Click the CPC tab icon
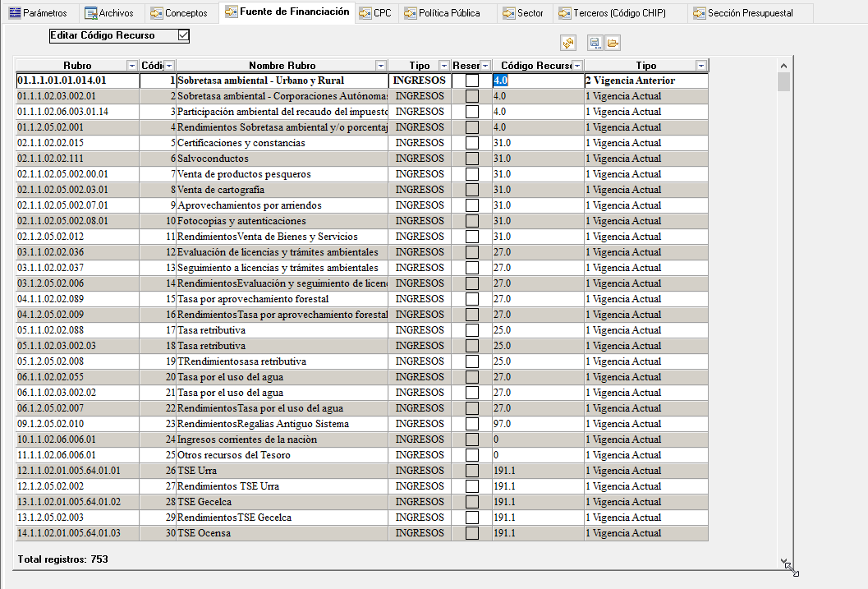This screenshot has width=868, height=589. click(365, 13)
